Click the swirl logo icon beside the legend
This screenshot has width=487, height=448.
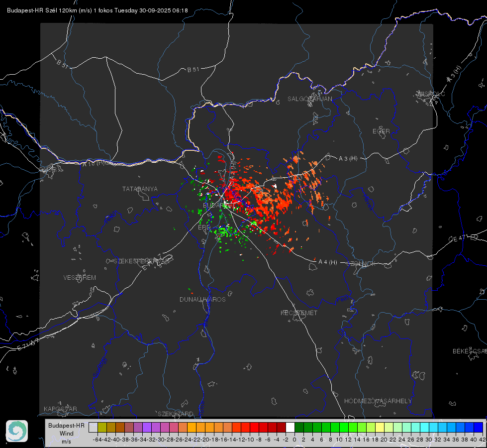tap(17, 431)
